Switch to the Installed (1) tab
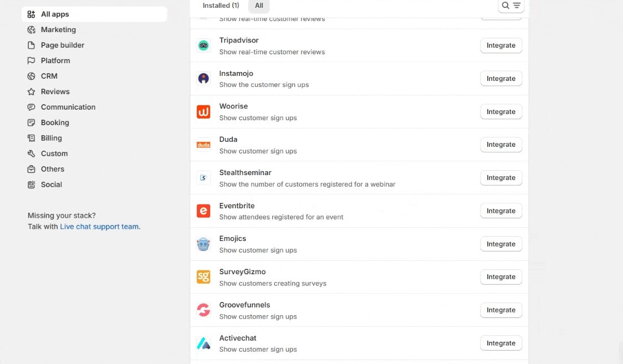Screen dimensions: 623x364 [x=221, y=6]
